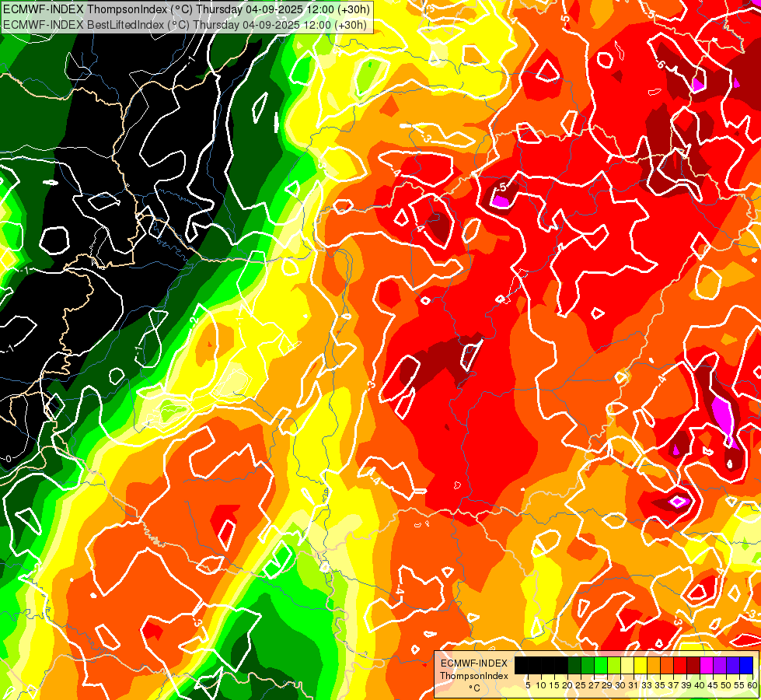Image resolution: width=761 pixels, height=700 pixels.
Task: Click the legend tick value '50'
Action: (726, 685)
